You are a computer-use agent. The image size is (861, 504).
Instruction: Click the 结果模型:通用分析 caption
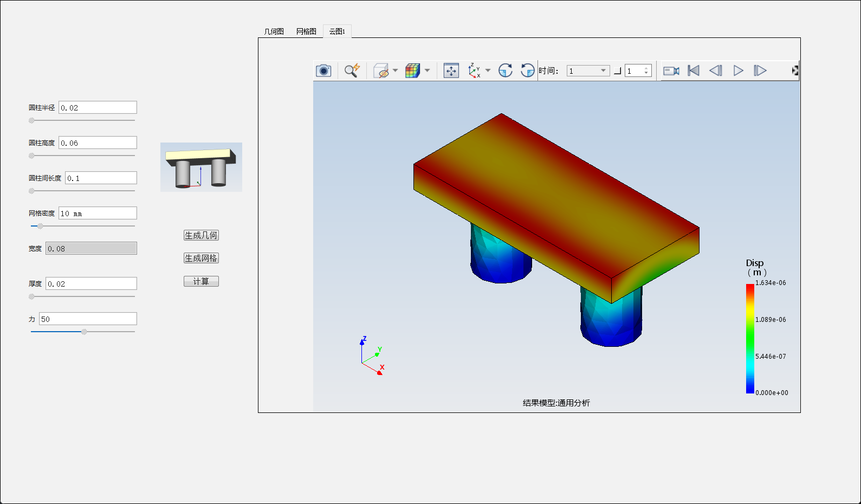tap(556, 403)
